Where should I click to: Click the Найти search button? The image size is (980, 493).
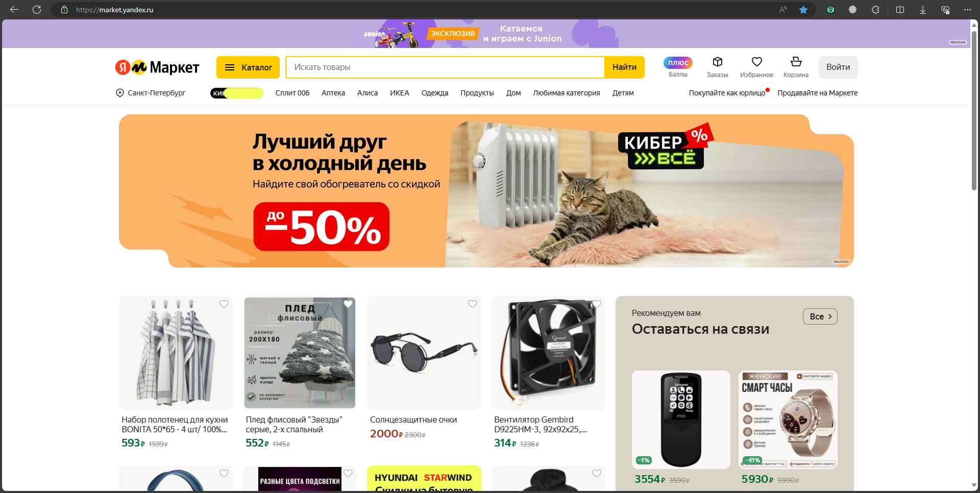pyautogui.click(x=624, y=67)
